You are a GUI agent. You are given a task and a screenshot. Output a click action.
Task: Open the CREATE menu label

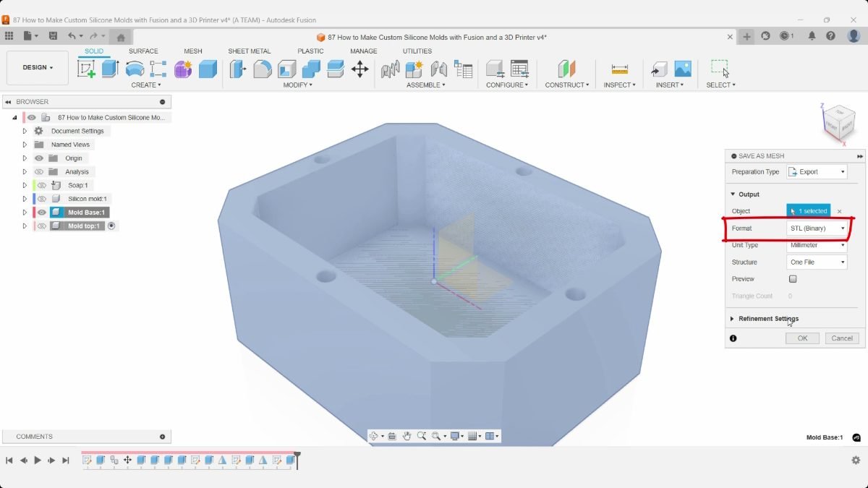click(x=145, y=85)
